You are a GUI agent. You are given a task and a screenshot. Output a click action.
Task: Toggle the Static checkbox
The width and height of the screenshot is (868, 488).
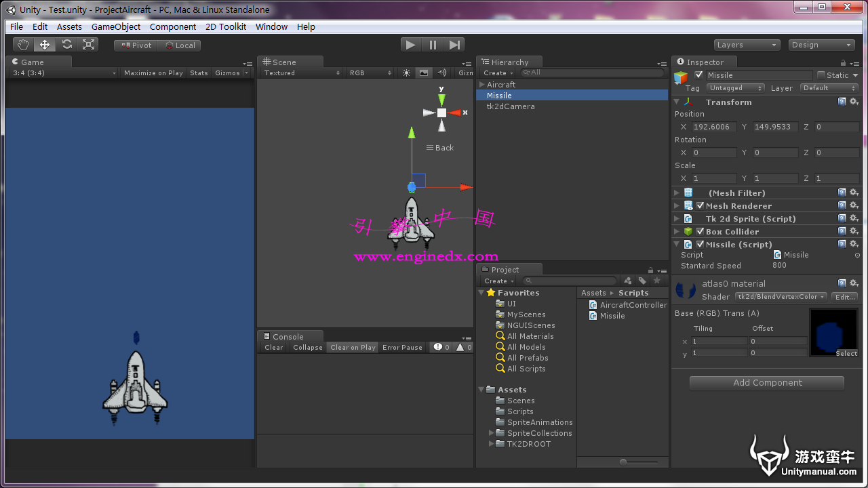pos(821,75)
